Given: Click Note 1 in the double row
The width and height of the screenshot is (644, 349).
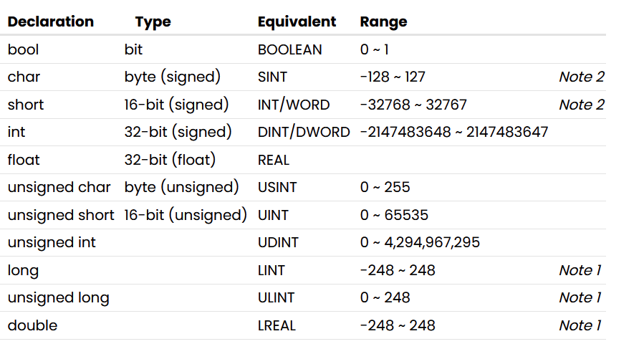Looking at the screenshot, I should click(580, 325).
